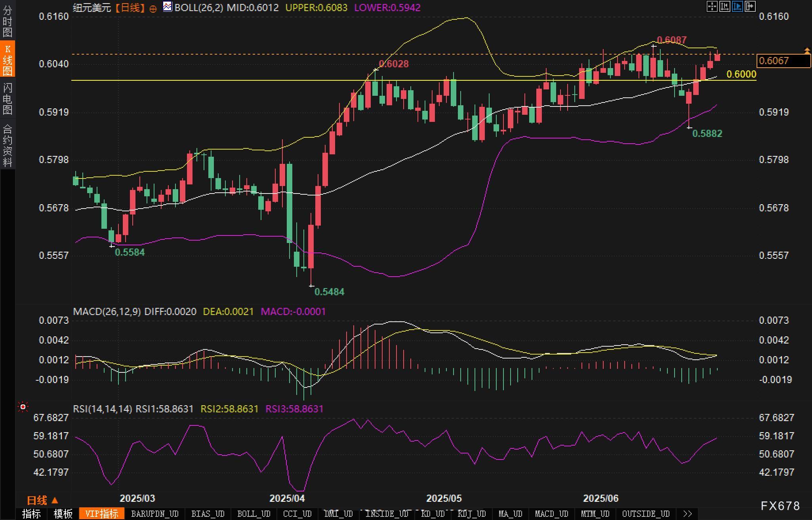Select the MACD_UD indicator tab
This screenshot has height=520, width=812.
point(551,514)
